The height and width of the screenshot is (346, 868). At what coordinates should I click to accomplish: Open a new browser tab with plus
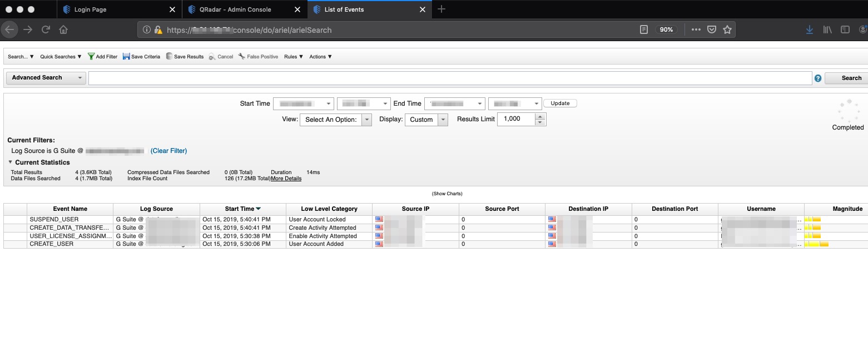pos(442,9)
